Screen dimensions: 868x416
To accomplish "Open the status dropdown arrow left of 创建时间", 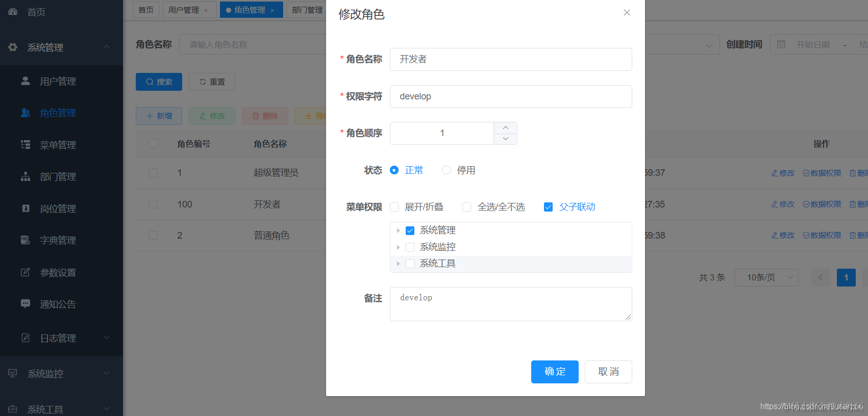I will click(709, 45).
